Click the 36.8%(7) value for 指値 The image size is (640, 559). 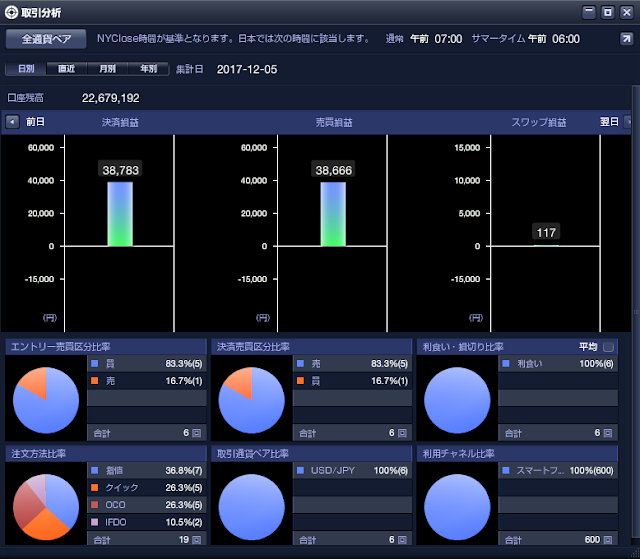(184, 470)
